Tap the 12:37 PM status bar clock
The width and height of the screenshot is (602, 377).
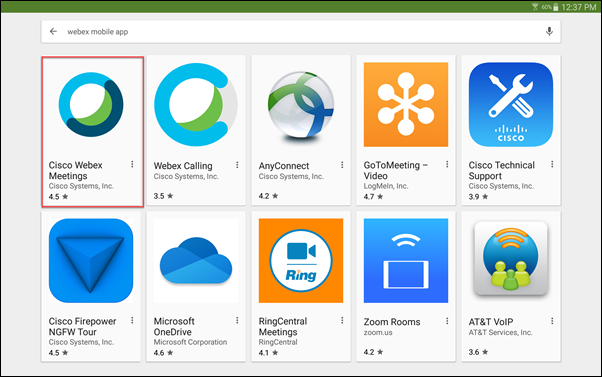(579, 7)
